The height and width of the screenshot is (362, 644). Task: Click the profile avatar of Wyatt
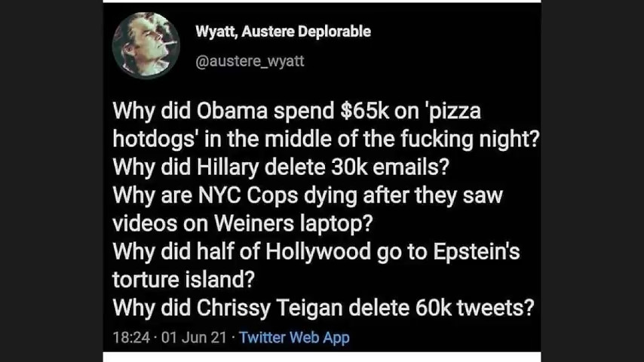click(x=146, y=45)
